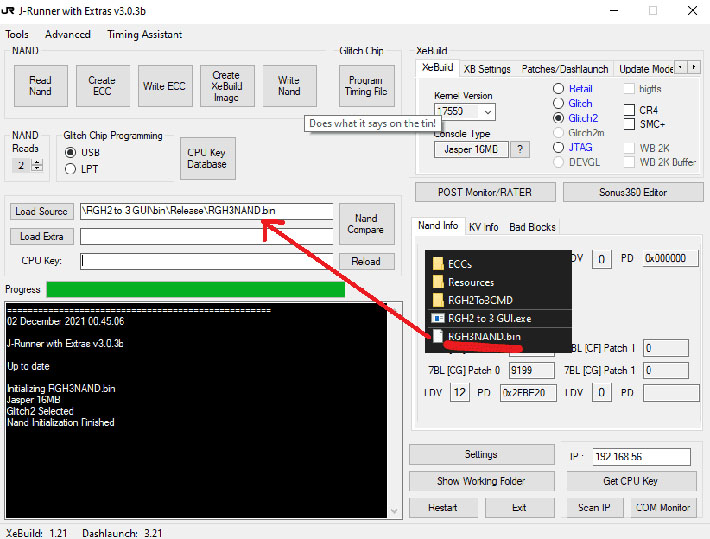This screenshot has height=539, width=710.
Task: Open the Sonus360 Editor
Action: tap(633, 192)
